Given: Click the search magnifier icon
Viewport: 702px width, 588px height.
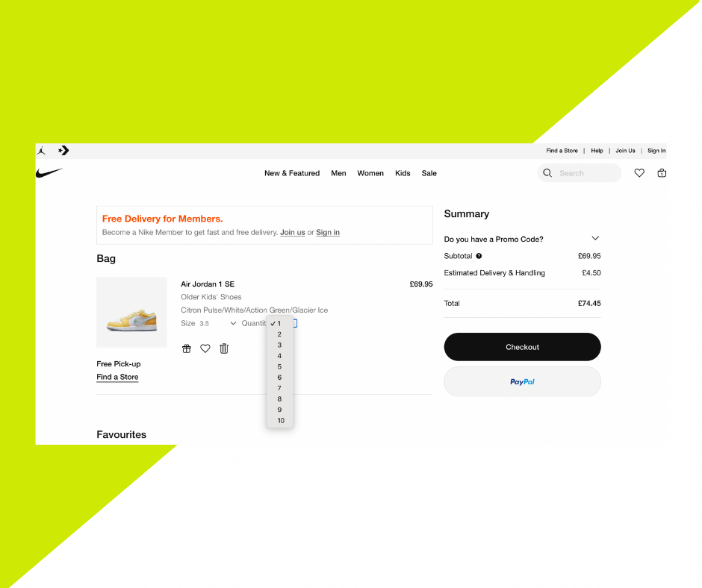Looking at the screenshot, I should point(547,172).
